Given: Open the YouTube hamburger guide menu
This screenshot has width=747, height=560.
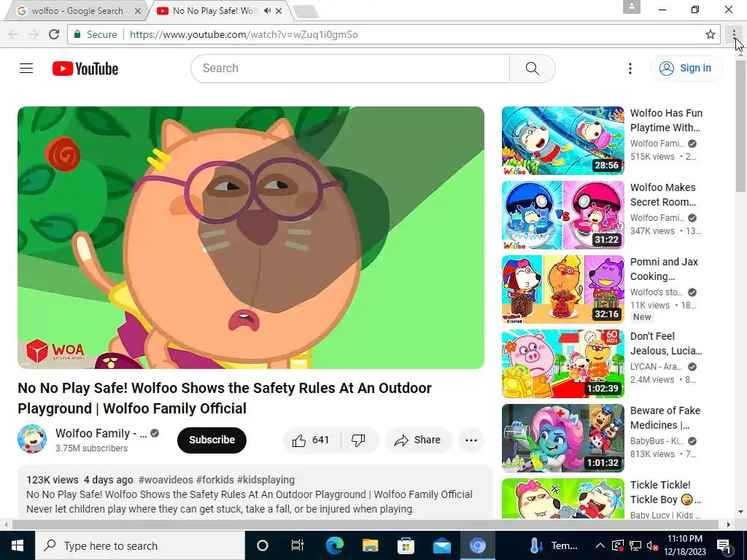Looking at the screenshot, I should pyautogui.click(x=26, y=69).
